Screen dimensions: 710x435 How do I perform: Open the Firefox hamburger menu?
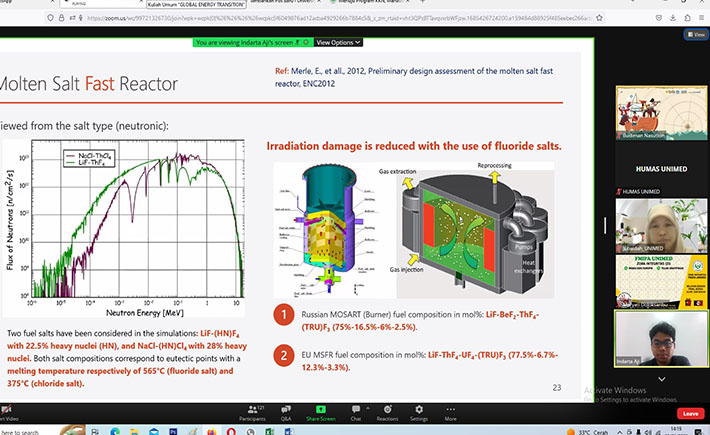701,18
